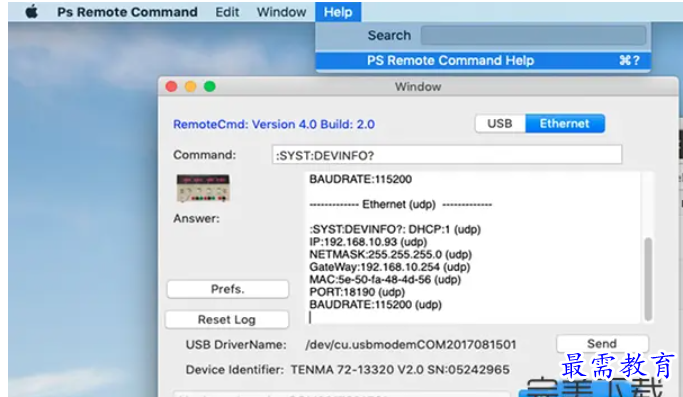
Task: Switch connection to USB
Action: click(x=500, y=124)
